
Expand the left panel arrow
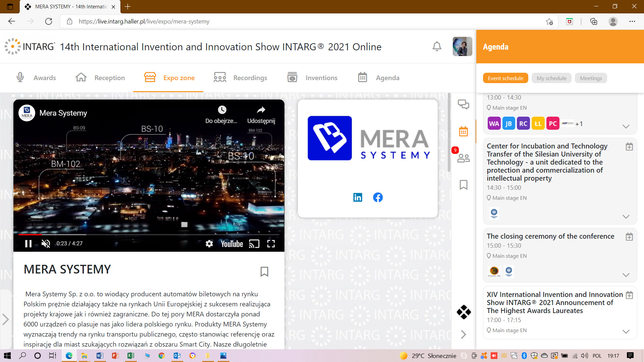[5, 319]
